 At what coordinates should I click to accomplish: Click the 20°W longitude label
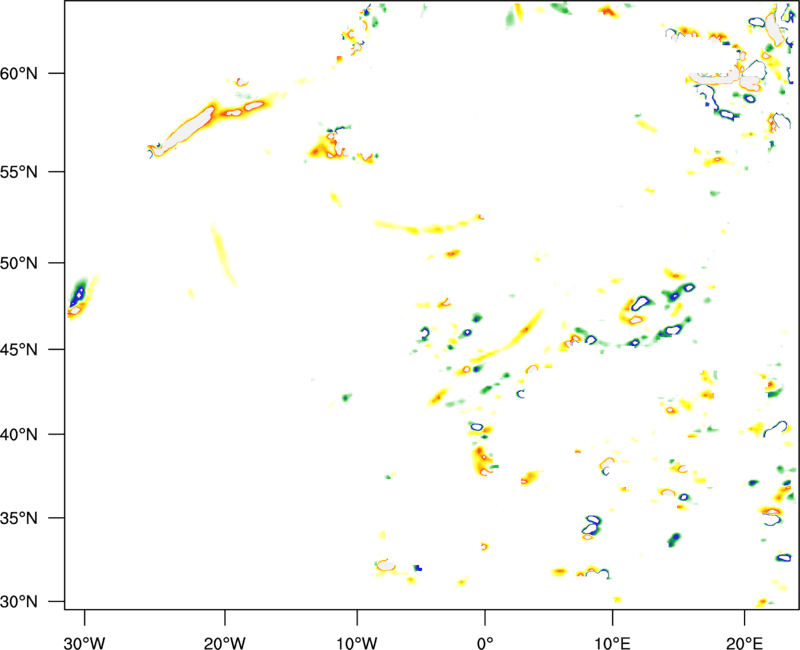pos(225,643)
